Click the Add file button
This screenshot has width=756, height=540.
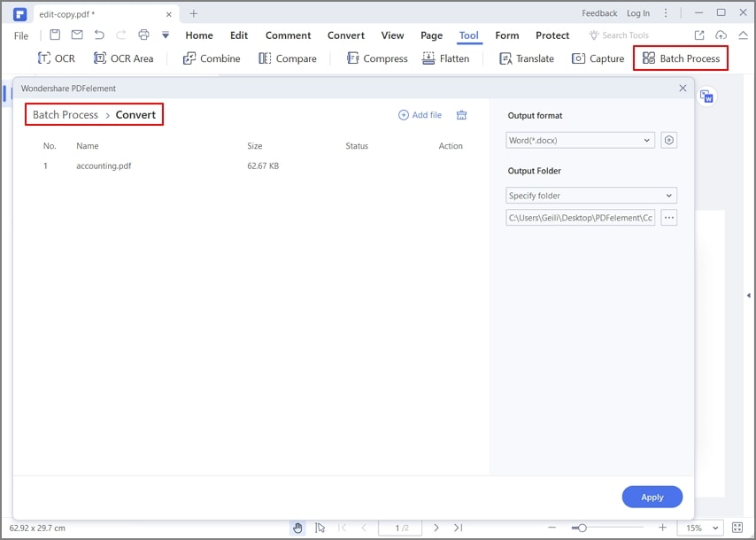(x=420, y=115)
